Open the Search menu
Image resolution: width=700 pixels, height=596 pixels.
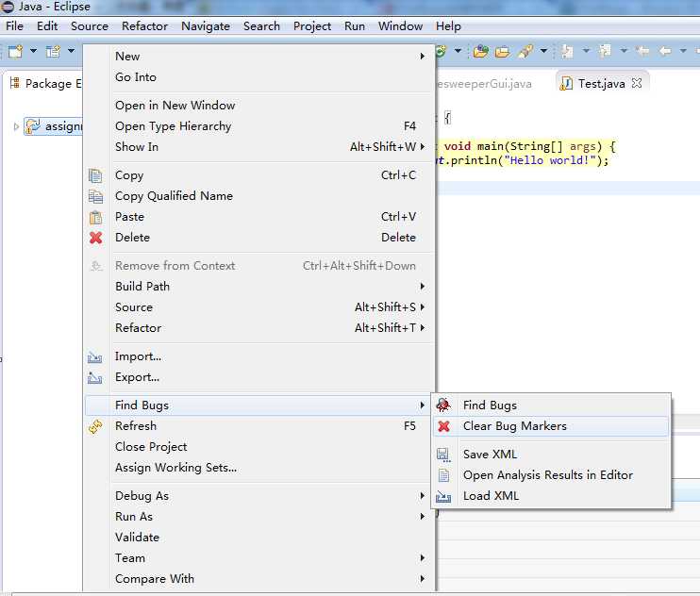click(261, 26)
